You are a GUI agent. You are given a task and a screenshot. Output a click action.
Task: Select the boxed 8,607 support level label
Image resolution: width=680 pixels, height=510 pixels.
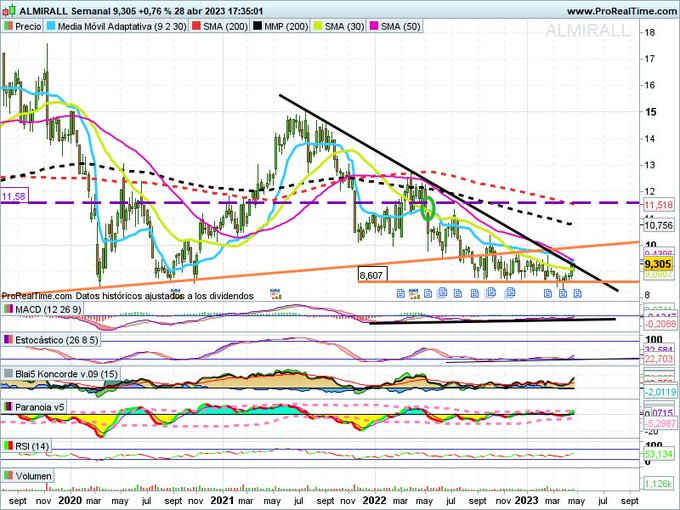tap(372, 275)
